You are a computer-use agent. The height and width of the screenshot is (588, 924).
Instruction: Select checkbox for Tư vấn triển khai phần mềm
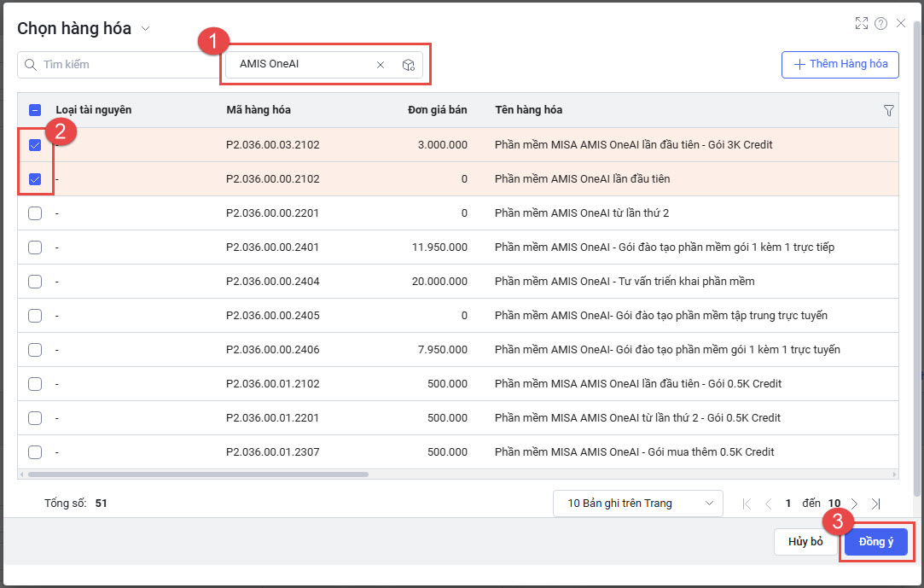click(x=35, y=282)
